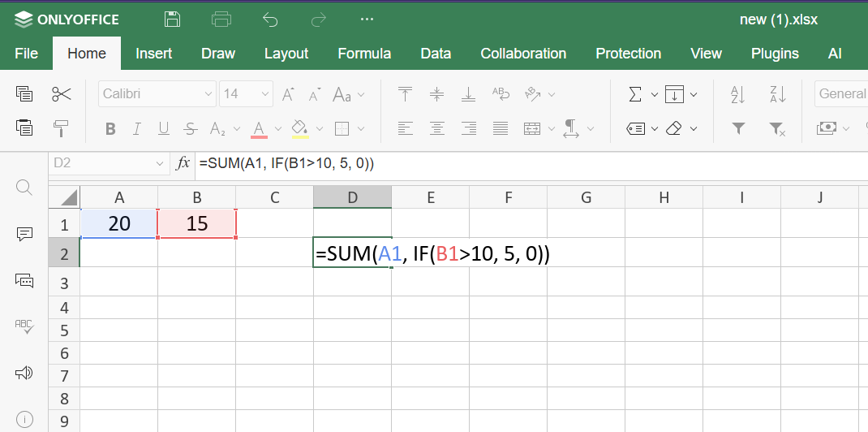The width and height of the screenshot is (868, 432).
Task: Increase font size
Action: coord(288,94)
